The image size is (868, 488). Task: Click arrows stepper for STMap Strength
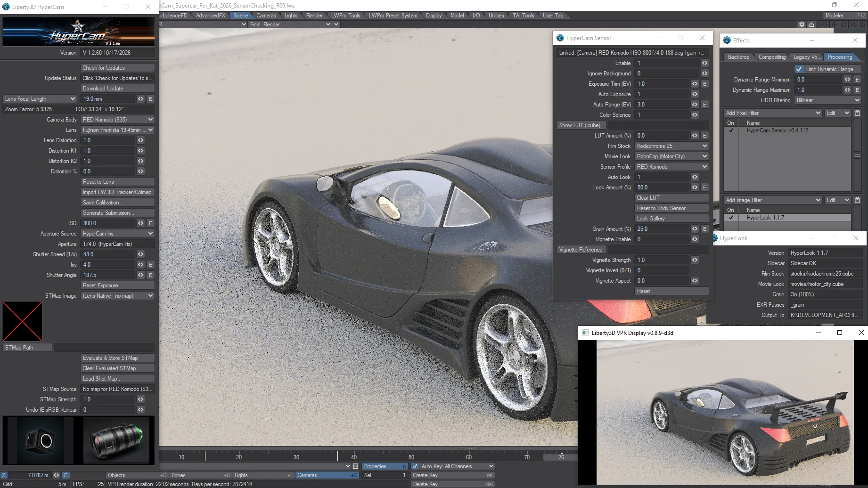140,399
